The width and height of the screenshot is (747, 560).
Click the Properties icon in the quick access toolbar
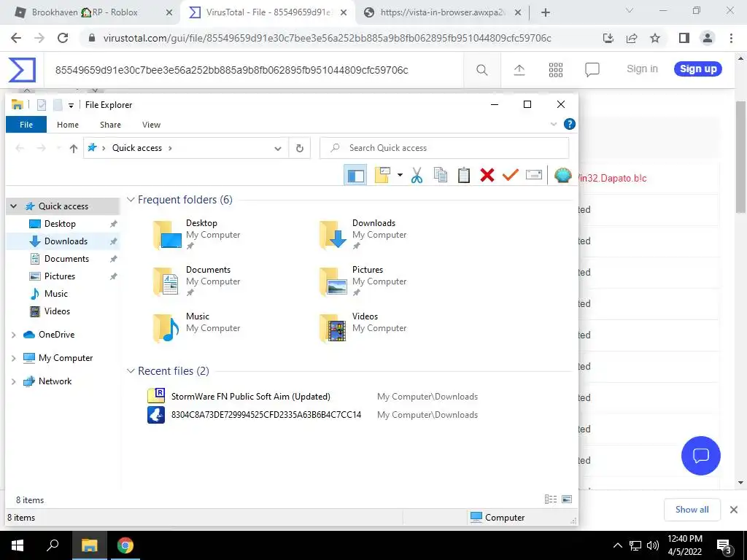tap(42, 105)
